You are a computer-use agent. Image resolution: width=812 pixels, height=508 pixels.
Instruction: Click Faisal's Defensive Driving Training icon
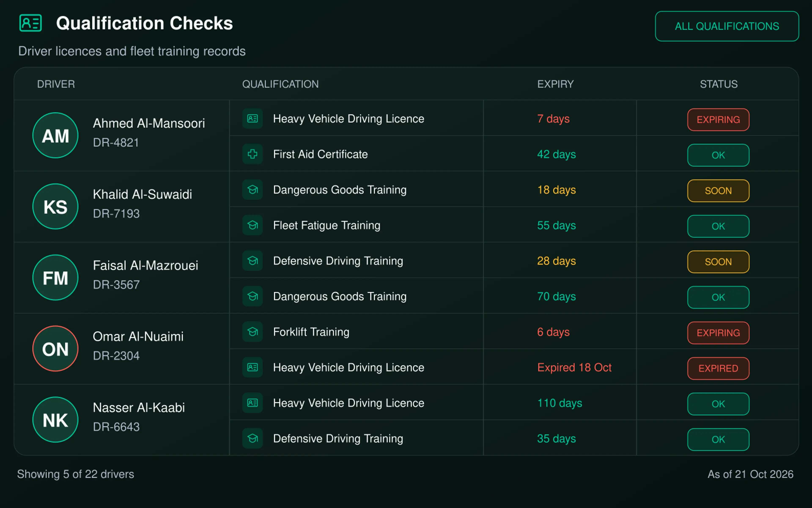[x=252, y=261]
